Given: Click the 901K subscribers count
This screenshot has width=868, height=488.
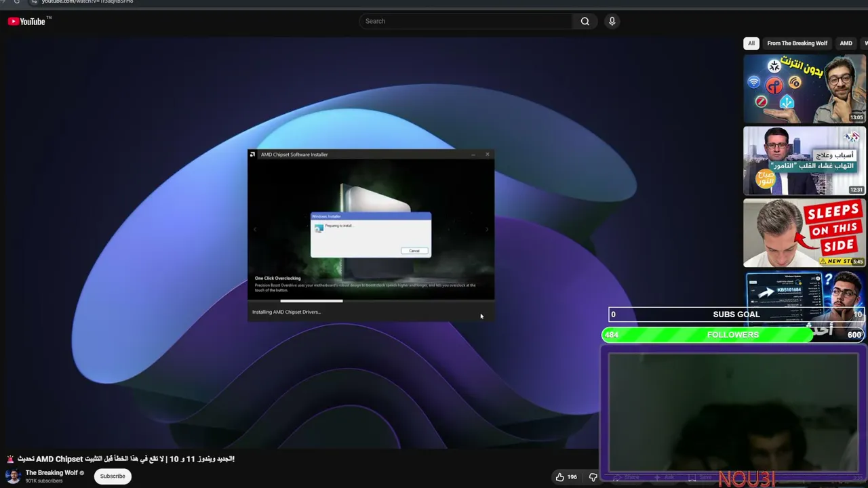Looking at the screenshot, I should pos(44,481).
